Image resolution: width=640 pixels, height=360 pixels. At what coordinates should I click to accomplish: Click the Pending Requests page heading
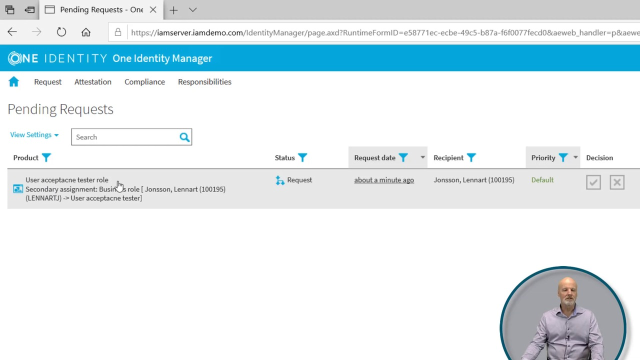point(60,109)
